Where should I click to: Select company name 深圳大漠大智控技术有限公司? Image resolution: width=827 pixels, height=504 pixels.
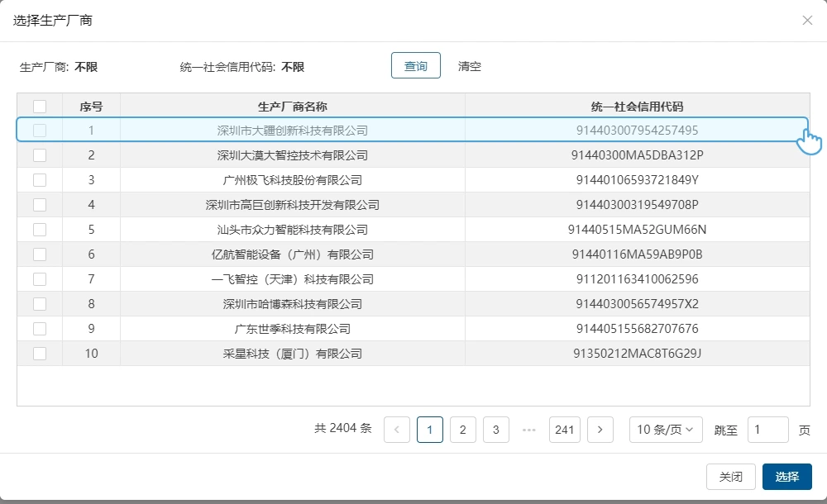(x=293, y=155)
